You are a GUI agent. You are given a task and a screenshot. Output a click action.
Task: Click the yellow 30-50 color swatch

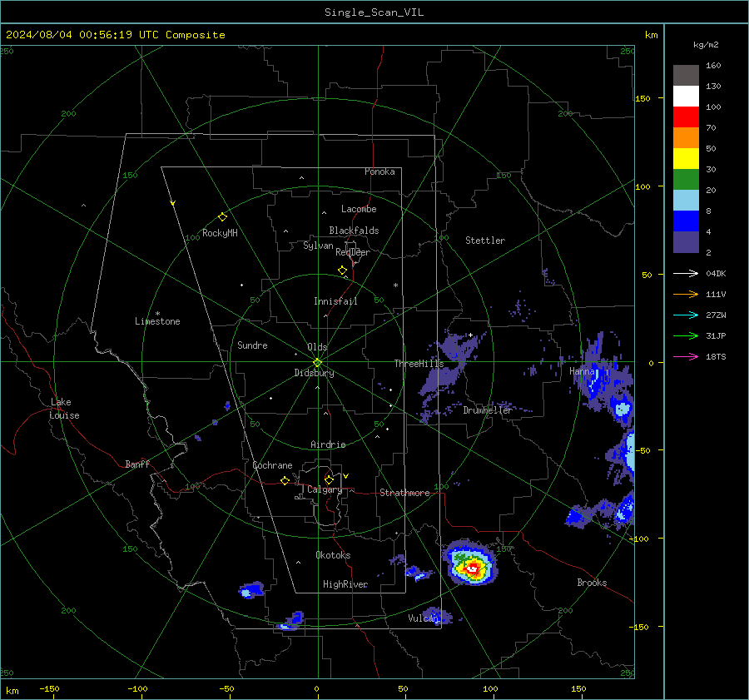(686, 159)
